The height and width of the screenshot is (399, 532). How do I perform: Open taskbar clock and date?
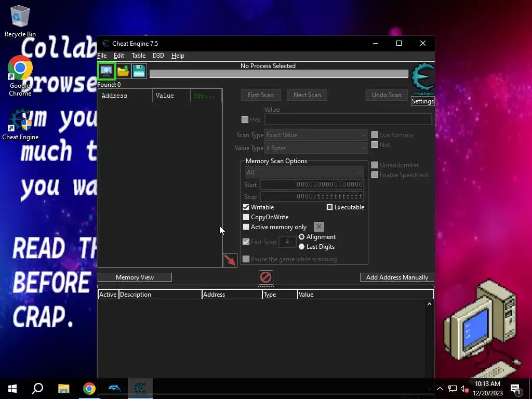[x=487, y=389]
